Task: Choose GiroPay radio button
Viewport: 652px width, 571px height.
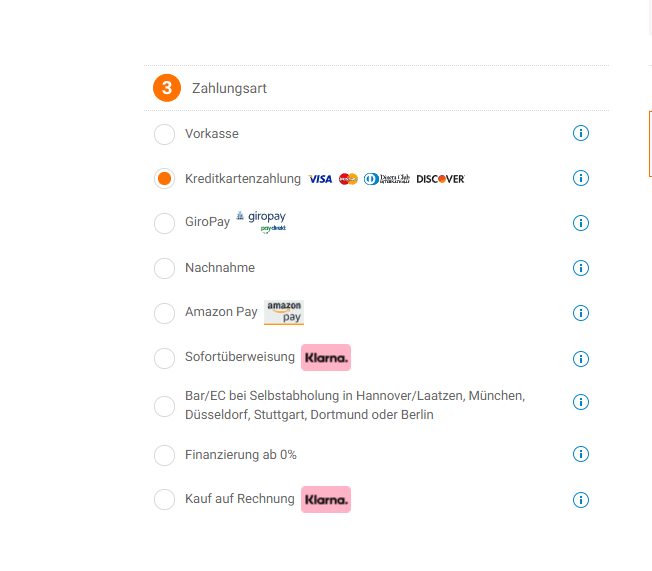Action: (x=164, y=223)
